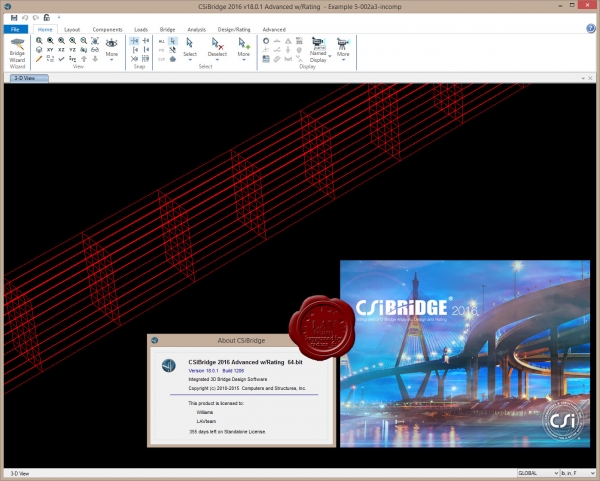Move view down with down arrow

(x=95, y=59)
